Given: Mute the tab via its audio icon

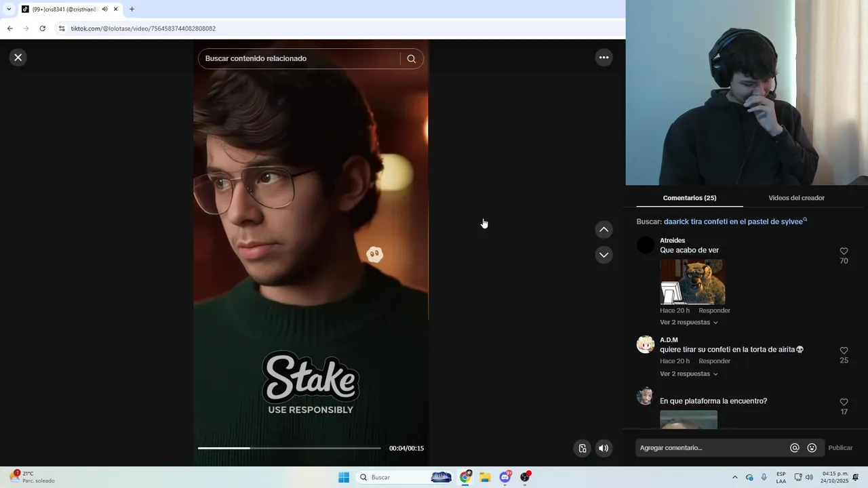Looking at the screenshot, I should 105,9.
